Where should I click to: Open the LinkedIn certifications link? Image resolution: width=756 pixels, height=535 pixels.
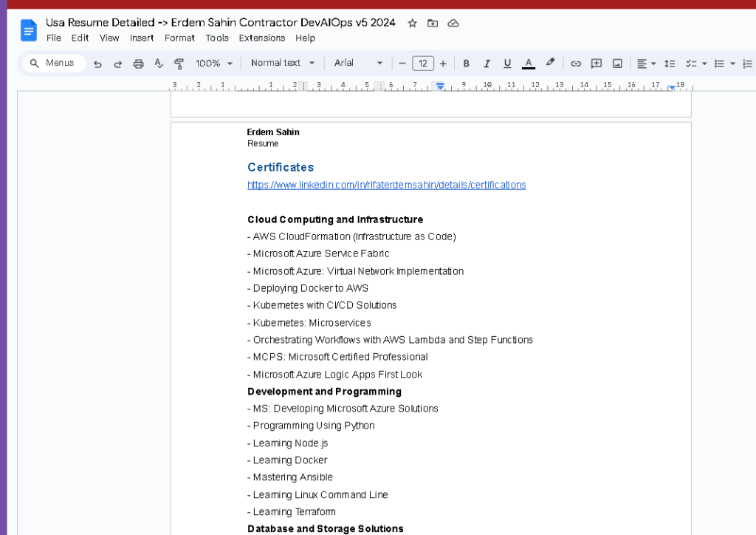(x=387, y=185)
